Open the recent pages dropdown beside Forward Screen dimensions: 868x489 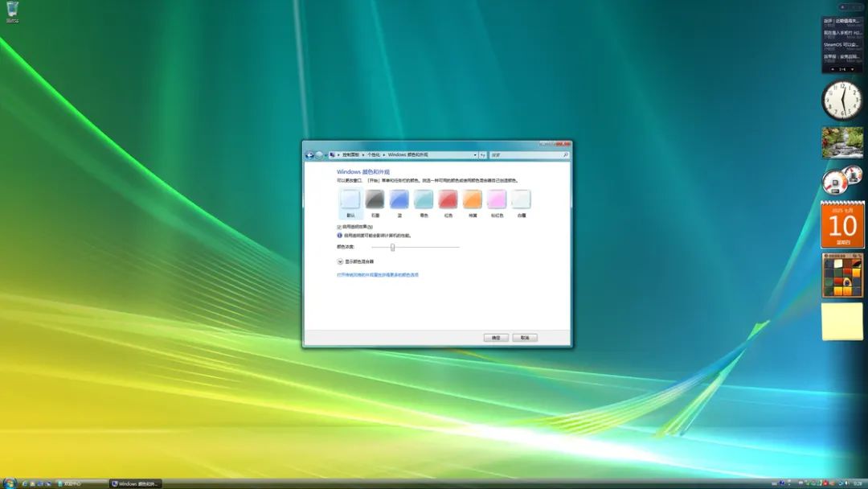coord(325,155)
